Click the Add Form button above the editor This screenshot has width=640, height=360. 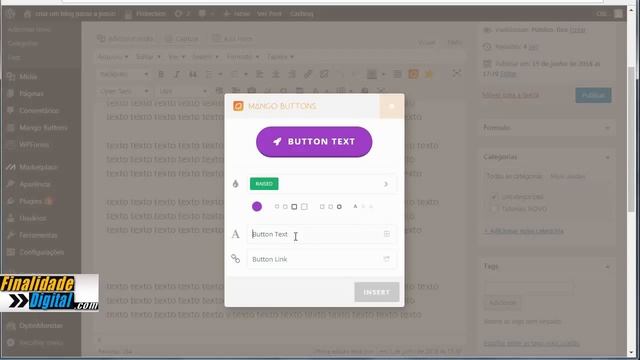(233, 39)
